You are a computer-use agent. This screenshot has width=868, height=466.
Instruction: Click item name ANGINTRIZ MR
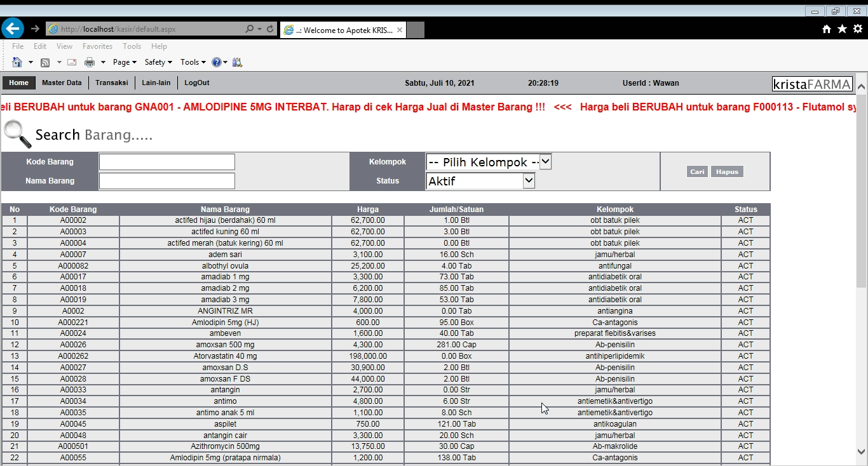[225, 311]
